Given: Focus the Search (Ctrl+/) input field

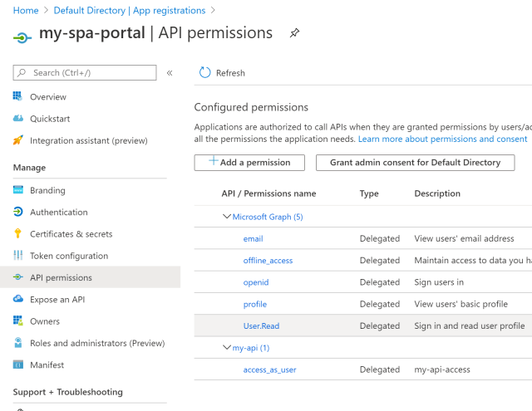Looking at the screenshot, I should click(91, 73).
